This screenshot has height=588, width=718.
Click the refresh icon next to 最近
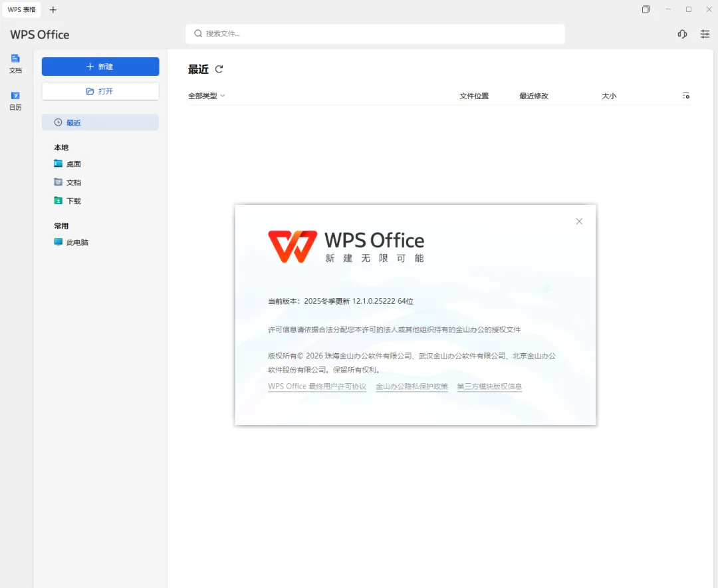pyautogui.click(x=219, y=69)
